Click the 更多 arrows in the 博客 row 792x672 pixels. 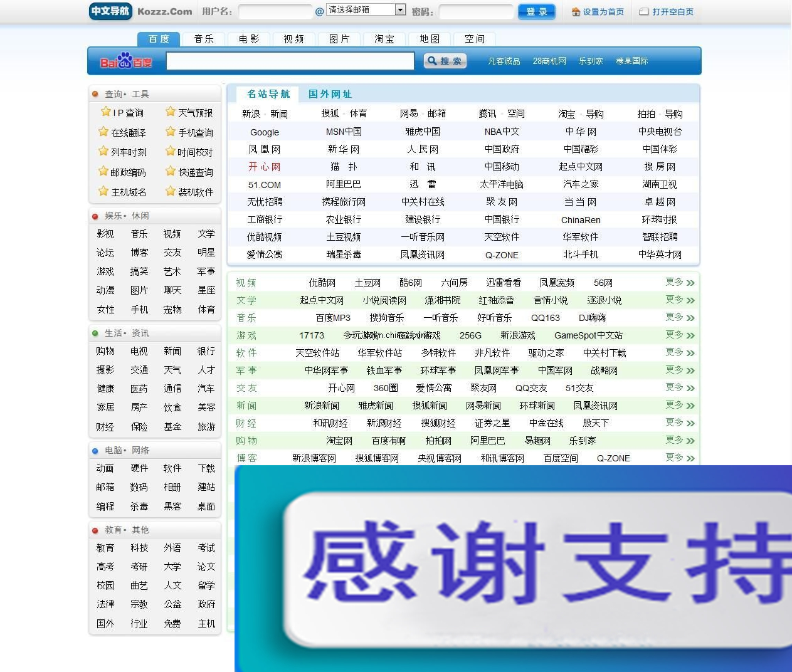click(x=690, y=458)
